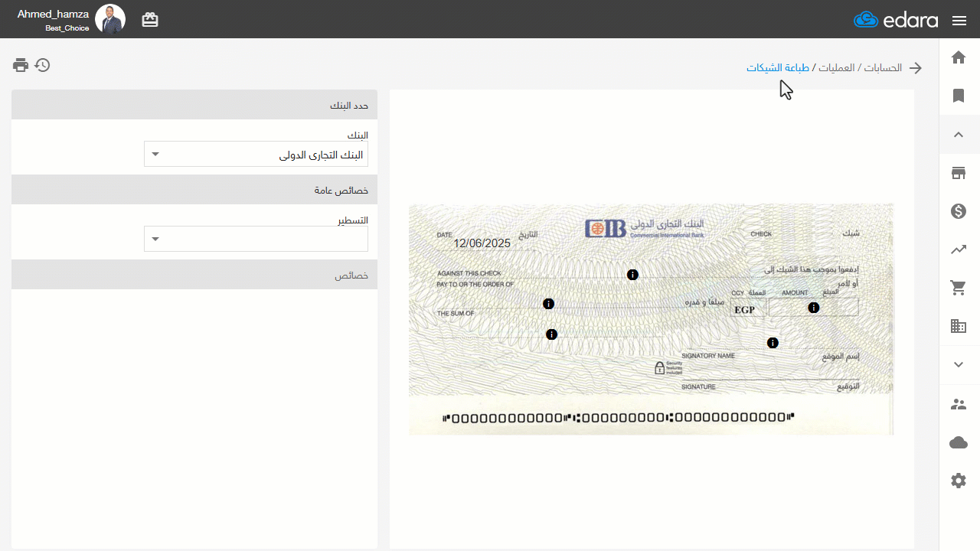The height and width of the screenshot is (551, 980).
Task: Click info marker on Pay To Order line
Action: pos(548,304)
